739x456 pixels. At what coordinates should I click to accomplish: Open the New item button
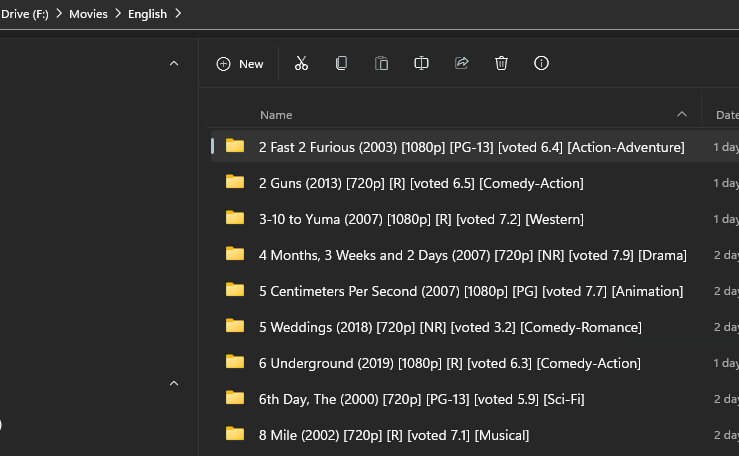(x=240, y=63)
